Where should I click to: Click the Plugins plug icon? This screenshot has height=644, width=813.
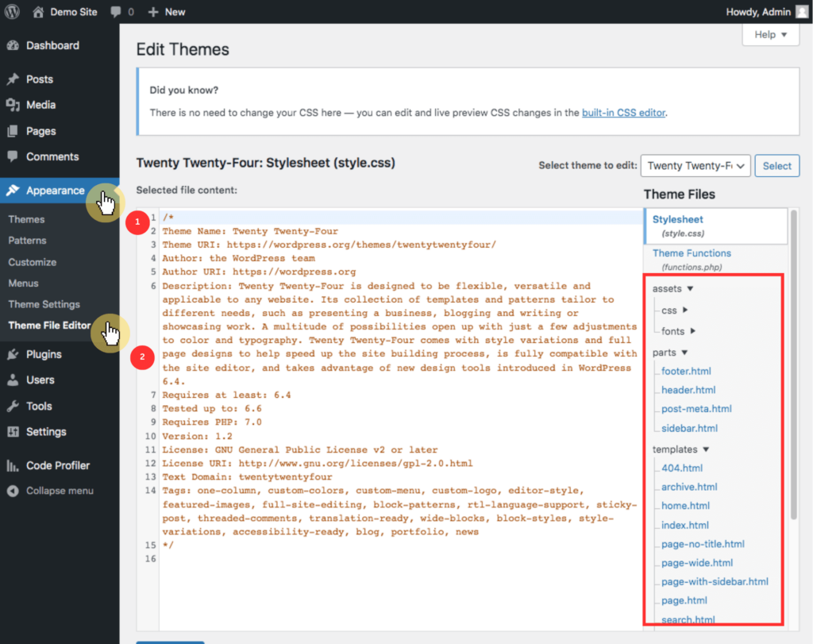[x=13, y=354]
